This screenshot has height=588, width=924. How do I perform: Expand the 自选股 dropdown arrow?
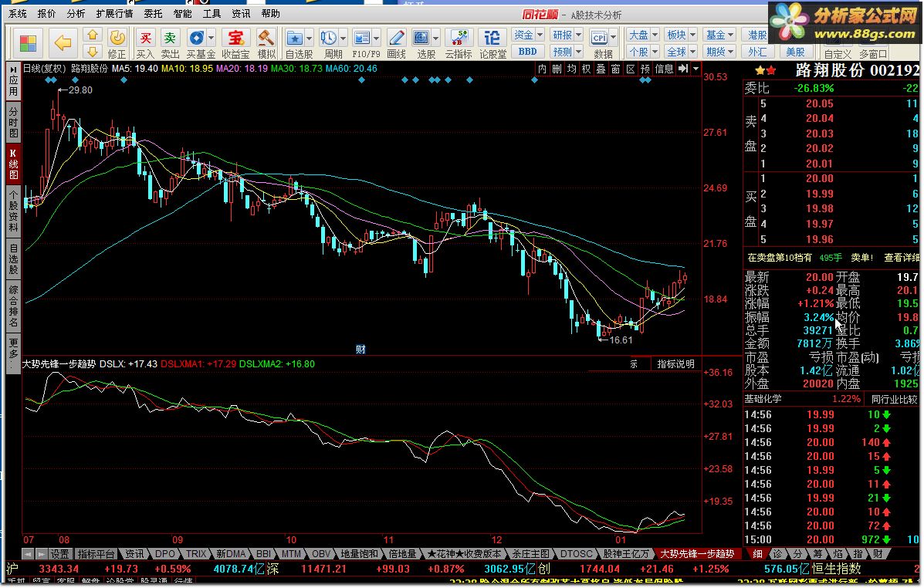[309, 39]
